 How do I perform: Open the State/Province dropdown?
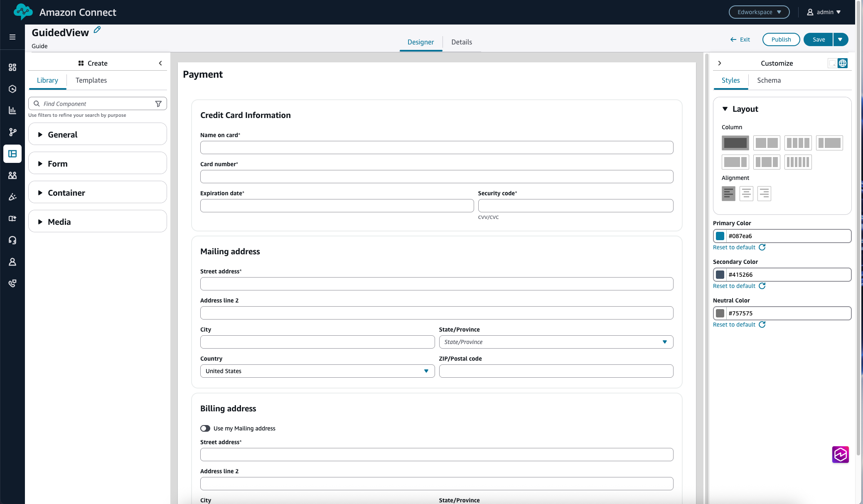click(x=665, y=342)
